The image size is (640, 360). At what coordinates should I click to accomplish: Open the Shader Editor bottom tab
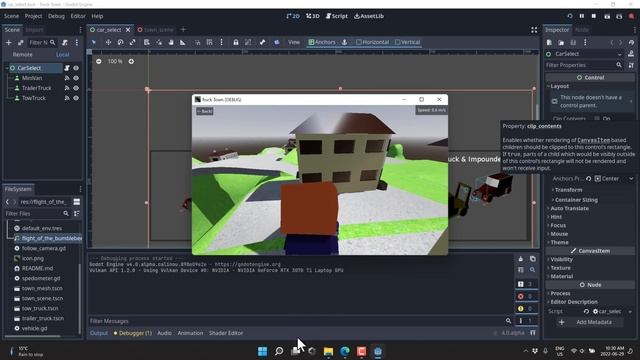pyautogui.click(x=226, y=333)
